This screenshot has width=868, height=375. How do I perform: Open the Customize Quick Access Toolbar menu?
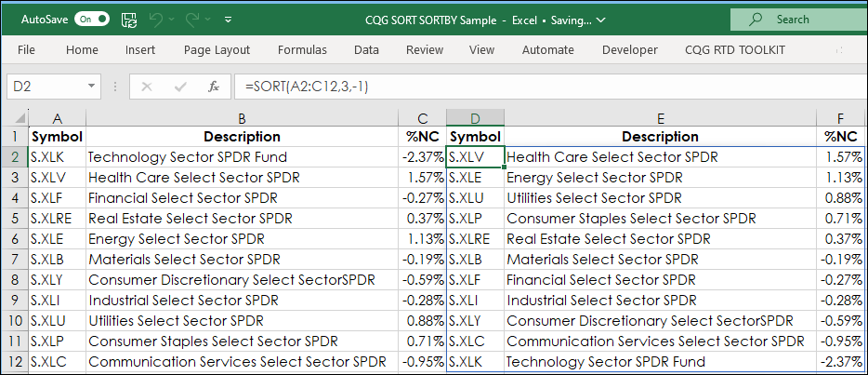tap(229, 19)
